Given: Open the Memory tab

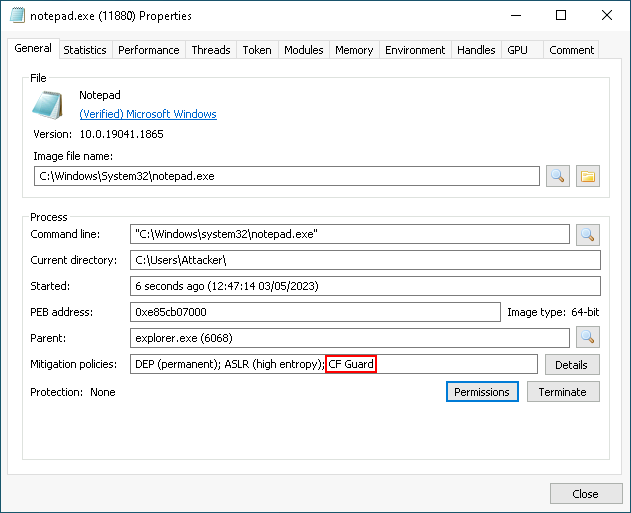Looking at the screenshot, I should point(354,50).
